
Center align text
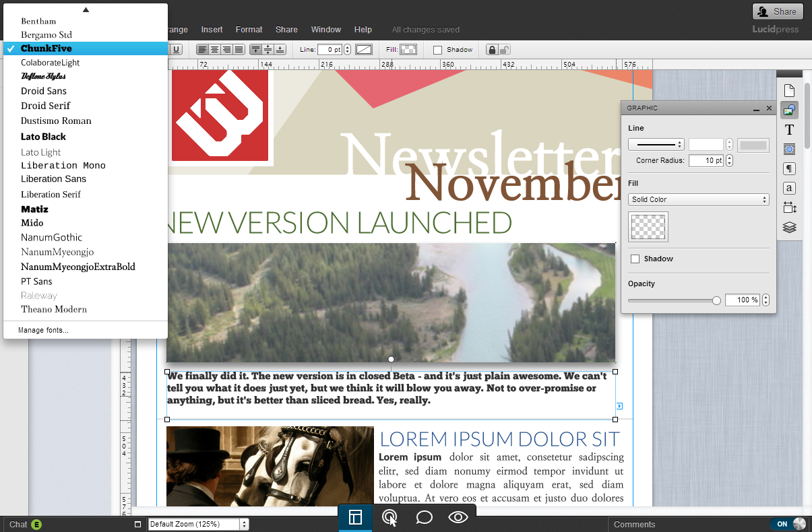pos(214,49)
